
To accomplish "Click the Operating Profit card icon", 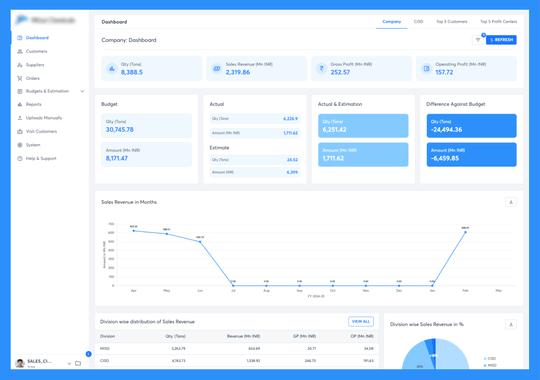I will [x=426, y=69].
